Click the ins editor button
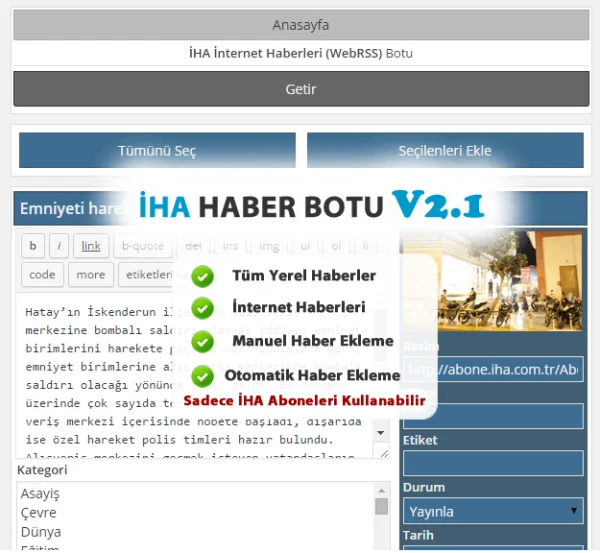 (230, 246)
